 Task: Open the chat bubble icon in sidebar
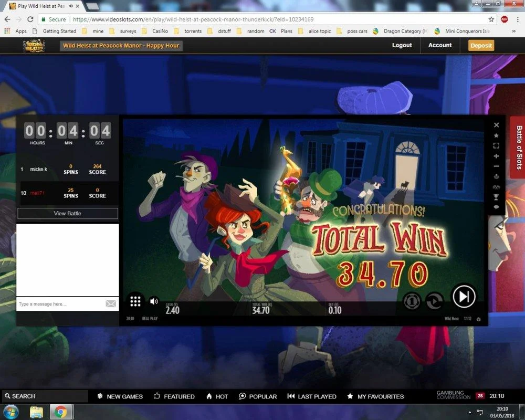[x=496, y=207]
